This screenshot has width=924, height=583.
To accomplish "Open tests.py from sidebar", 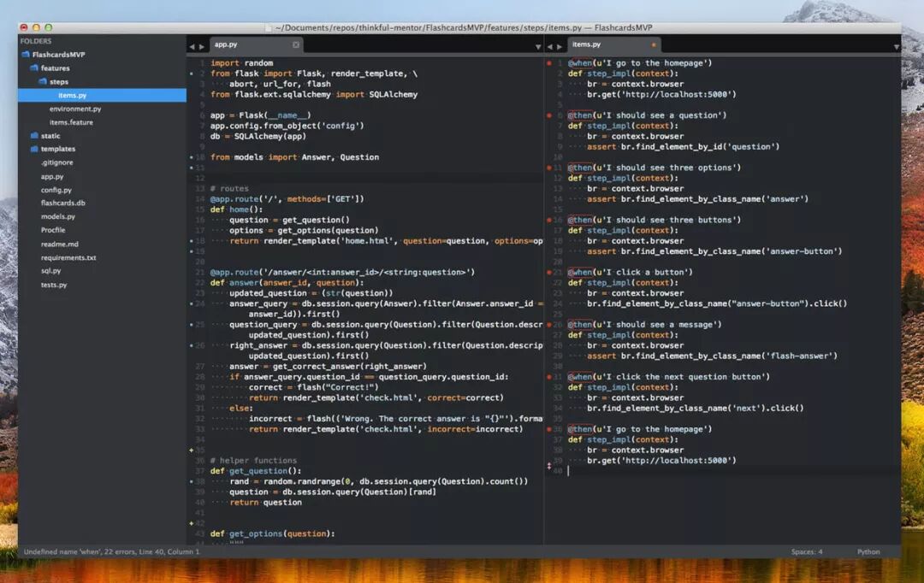I will pos(54,285).
